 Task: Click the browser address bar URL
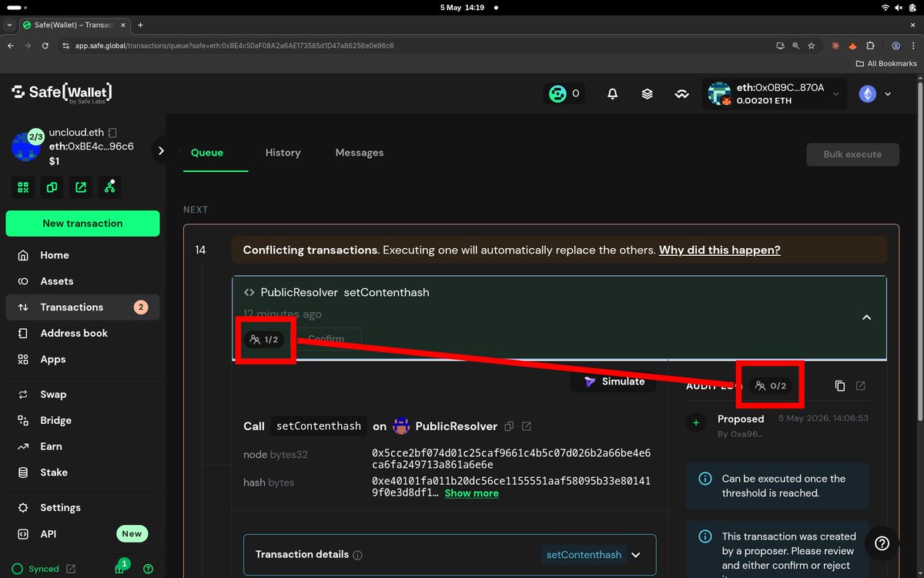point(234,45)
